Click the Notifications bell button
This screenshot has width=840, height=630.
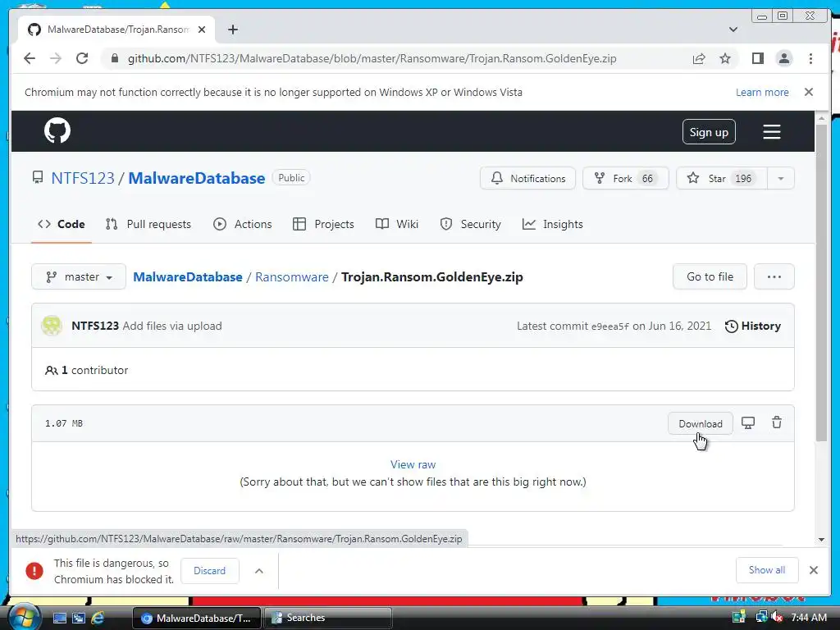527,178
